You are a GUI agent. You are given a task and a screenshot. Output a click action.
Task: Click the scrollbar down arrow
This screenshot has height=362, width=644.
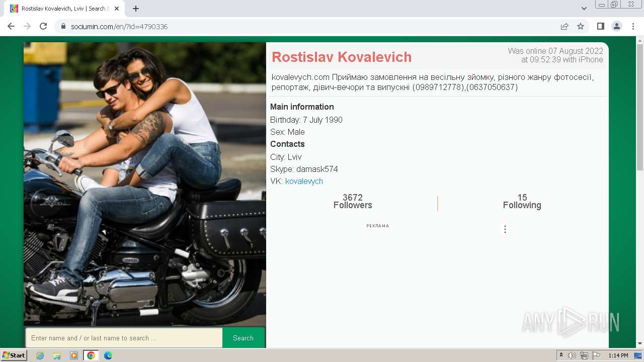click(x=640, y=344)
